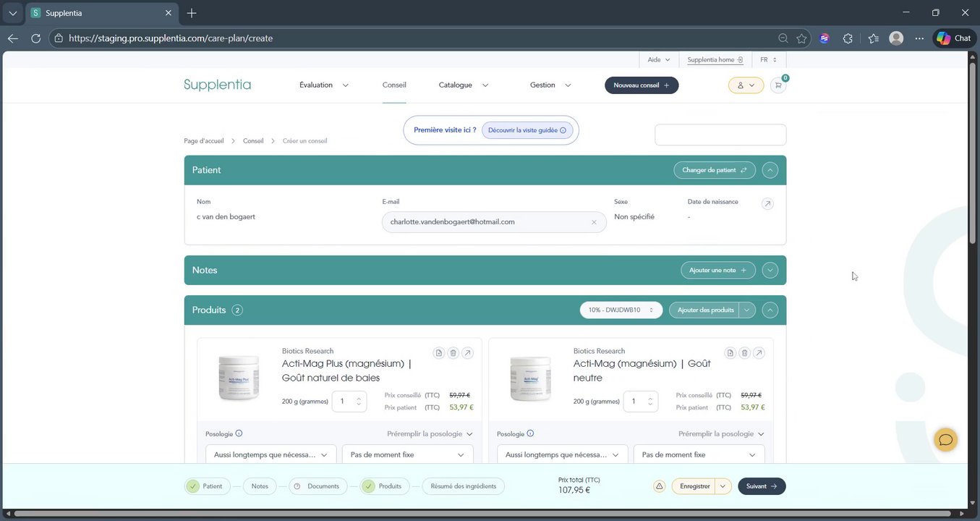
Task: Open Découvrir la visite guidée
Action: 527,130
